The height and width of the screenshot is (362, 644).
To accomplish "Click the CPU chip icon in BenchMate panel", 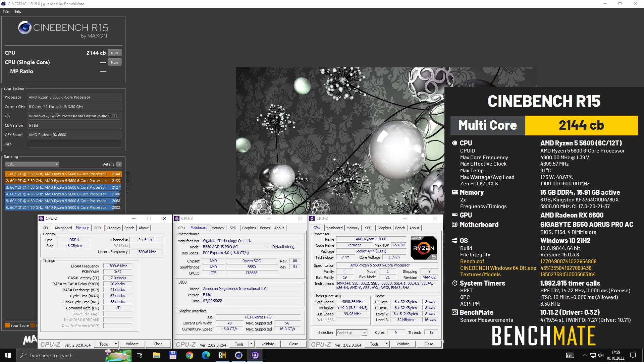I will point(454,143).
